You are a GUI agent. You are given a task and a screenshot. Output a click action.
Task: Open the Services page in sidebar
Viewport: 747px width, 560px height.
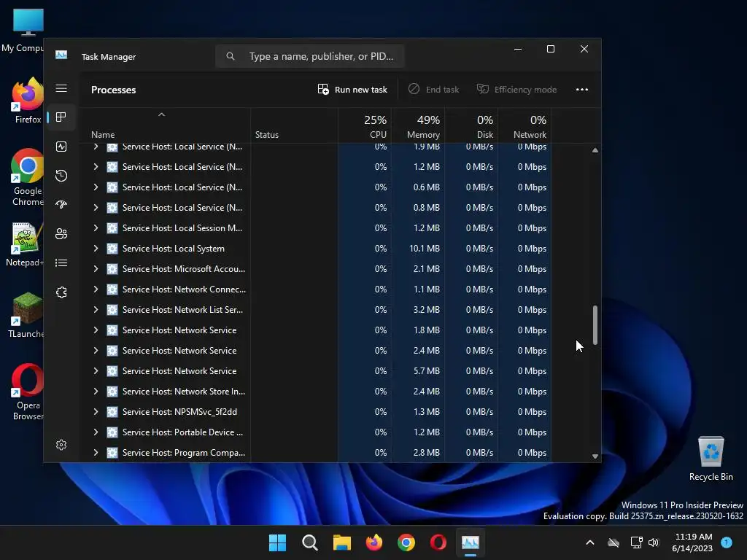pos(61,292)
